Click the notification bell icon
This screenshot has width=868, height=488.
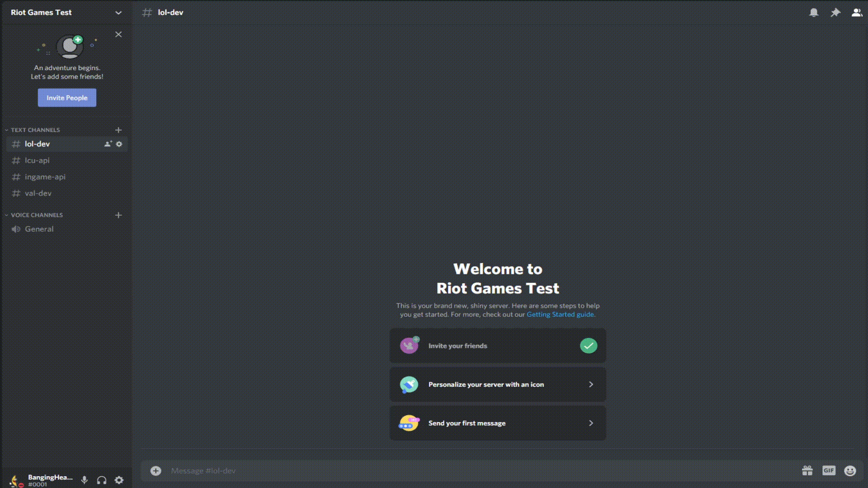[814, 13]
